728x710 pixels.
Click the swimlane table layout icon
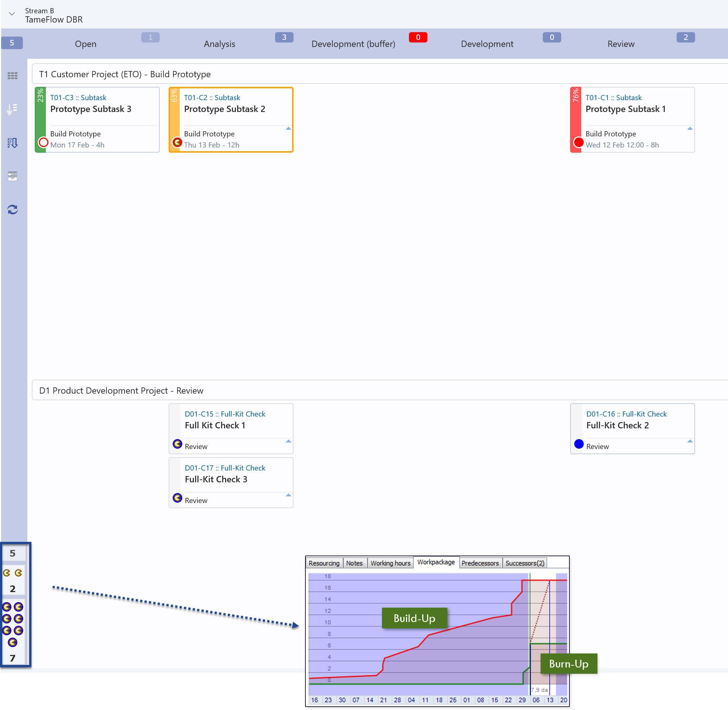(12, 176)
